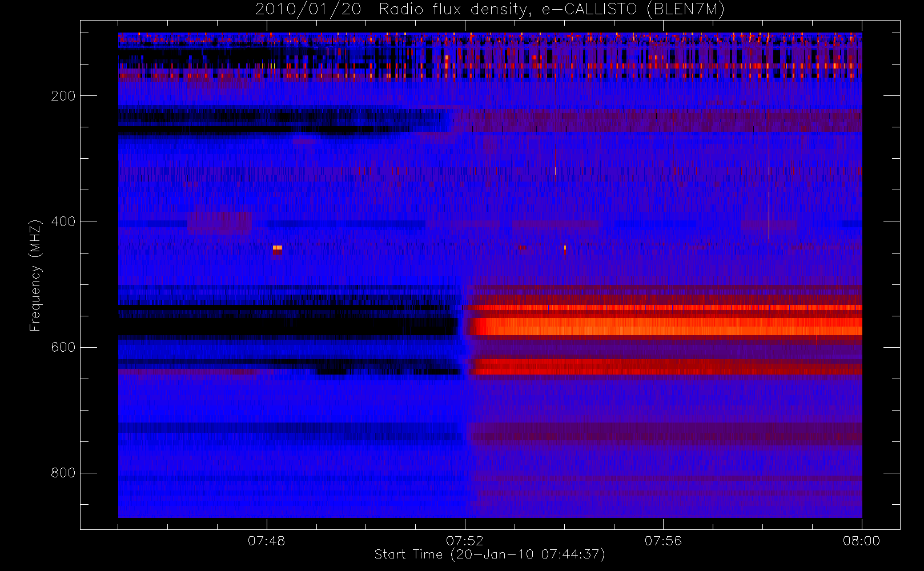Image resolution: width=924 pixels, height=571 pixels.
Task: Click the red emission band near 640 MHz
Action: [667, 367]
